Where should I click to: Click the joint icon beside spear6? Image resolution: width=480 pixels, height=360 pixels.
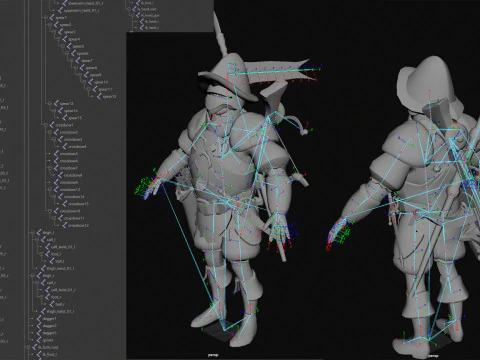point(73,53)
